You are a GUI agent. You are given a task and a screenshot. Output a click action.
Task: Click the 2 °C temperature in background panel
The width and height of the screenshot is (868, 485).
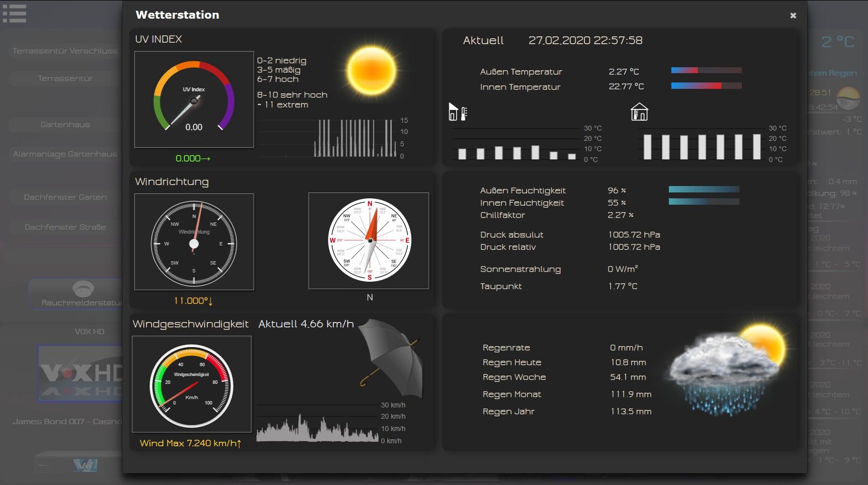(x=838, y=42)
